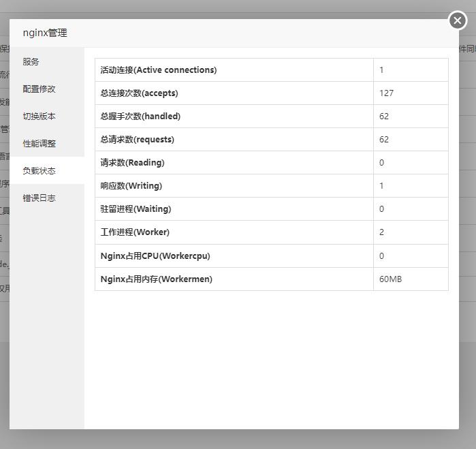Select the 响应数(Writing) label cell

[131, 186]
